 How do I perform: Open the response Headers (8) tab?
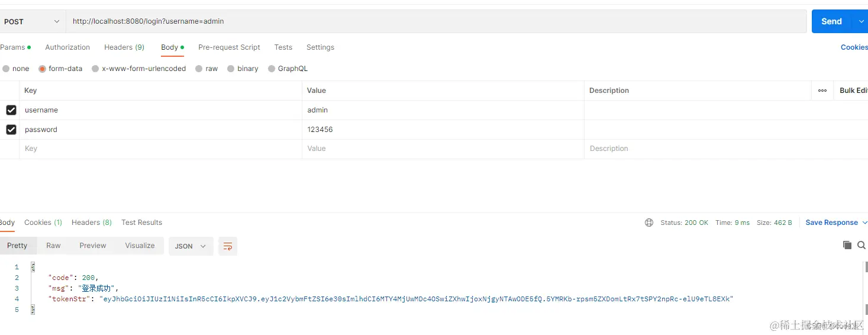tap(92, 223)
